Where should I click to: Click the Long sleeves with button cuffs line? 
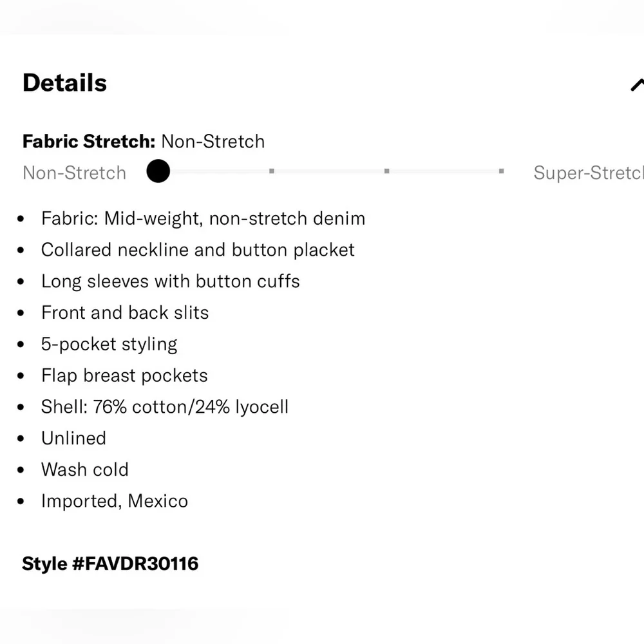click(x=170, y=281)
